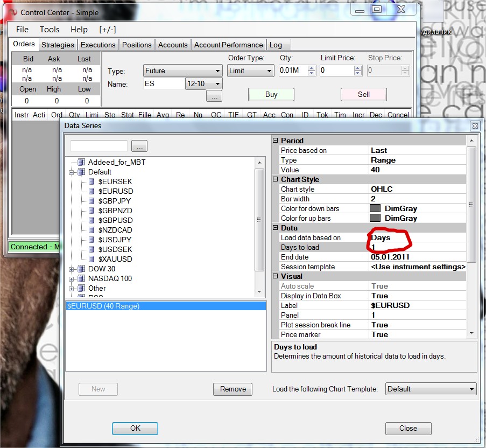Collapse the Visual property section

click(x=275, y=276)
